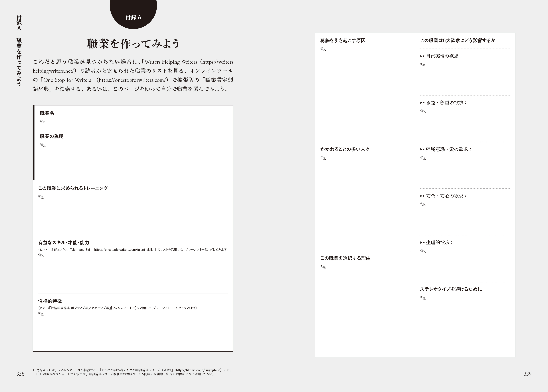Click the ステレオタイプを避けるために label

(x=451, y=289)
